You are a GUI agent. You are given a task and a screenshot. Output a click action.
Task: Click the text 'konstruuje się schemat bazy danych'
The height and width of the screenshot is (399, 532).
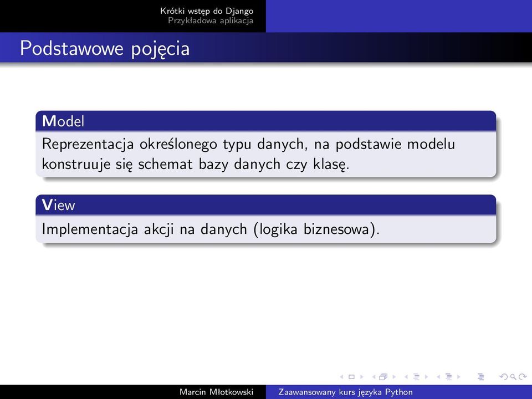(x=161, y=164)
